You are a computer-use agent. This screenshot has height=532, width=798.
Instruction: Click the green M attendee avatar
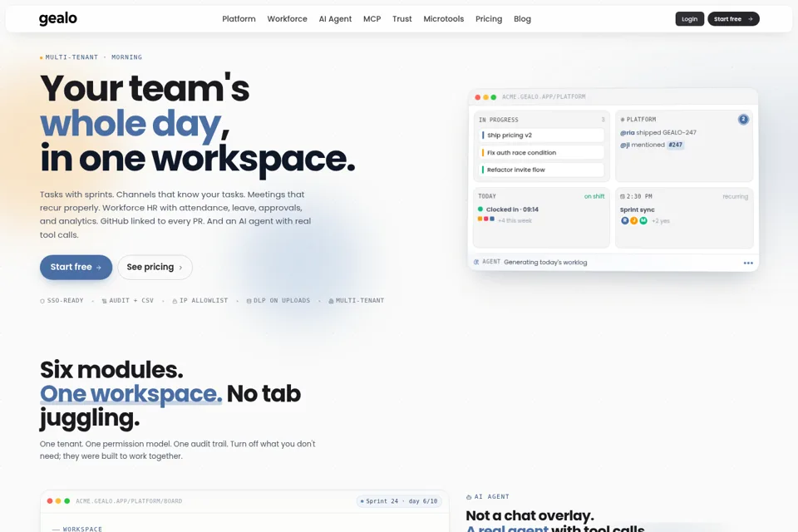click(x=643, y=221)
